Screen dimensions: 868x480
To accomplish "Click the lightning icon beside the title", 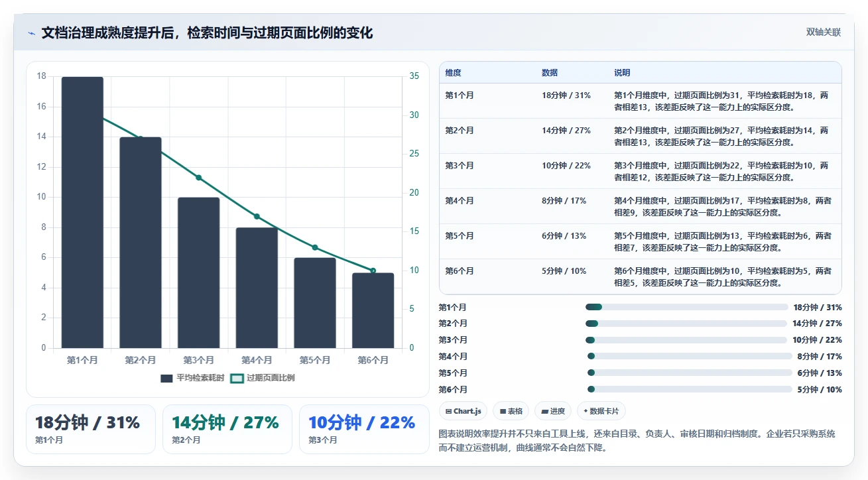I will point(31,32).
